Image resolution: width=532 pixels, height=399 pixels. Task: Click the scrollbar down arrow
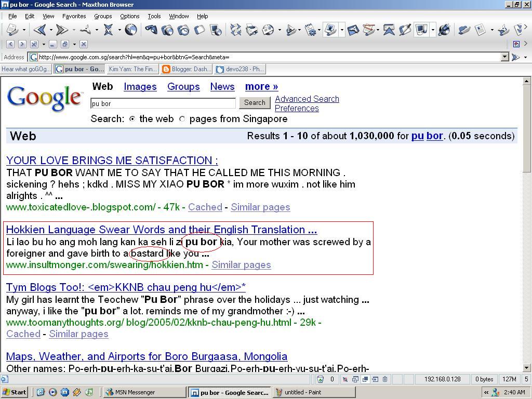tap(526, 367)
